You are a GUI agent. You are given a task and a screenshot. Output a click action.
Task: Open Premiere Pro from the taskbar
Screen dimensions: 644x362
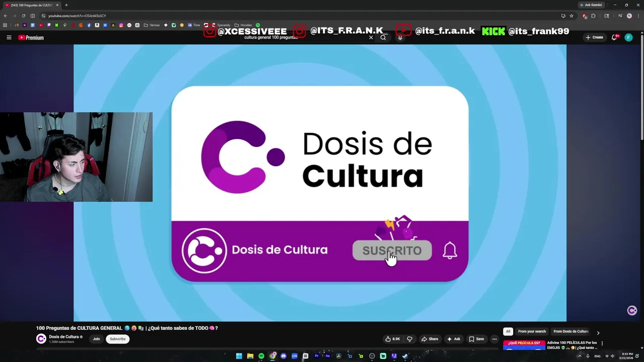click(316, 356)
